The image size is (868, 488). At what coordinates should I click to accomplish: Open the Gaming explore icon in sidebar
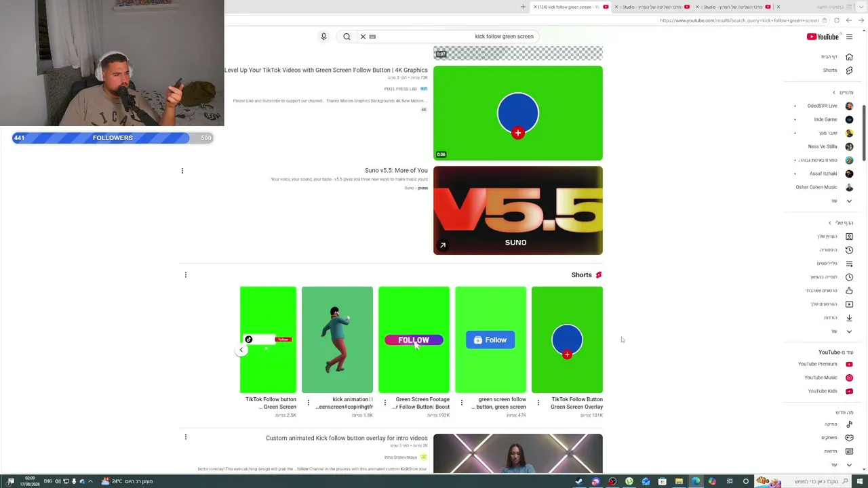pos(849,438)
